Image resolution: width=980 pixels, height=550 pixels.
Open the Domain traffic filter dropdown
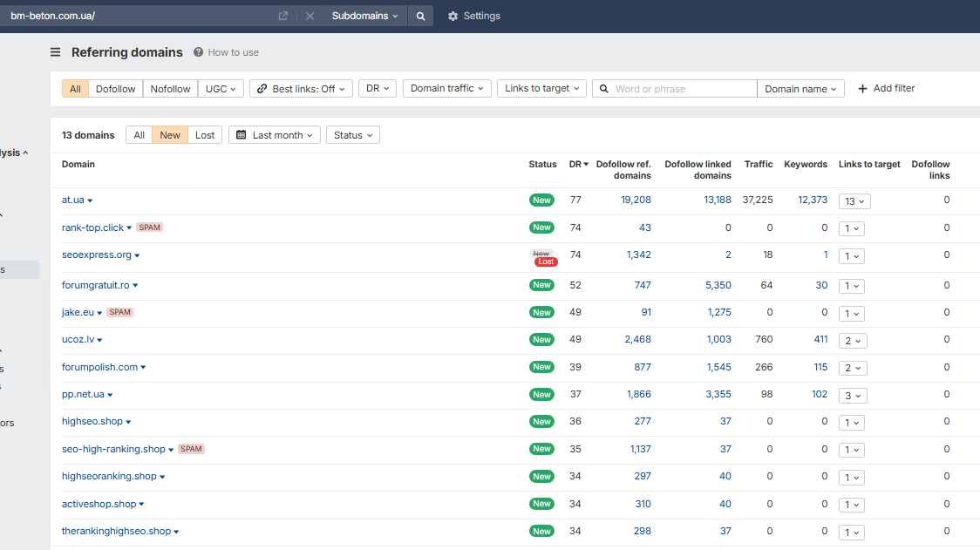447,89
